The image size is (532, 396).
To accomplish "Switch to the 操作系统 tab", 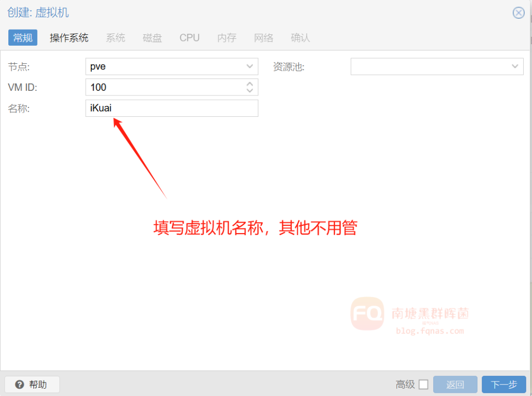I will pyautogui.click(x=69, y=38).
